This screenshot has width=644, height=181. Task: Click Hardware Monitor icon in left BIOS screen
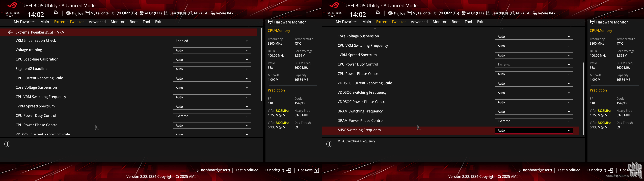coord(271,22)
